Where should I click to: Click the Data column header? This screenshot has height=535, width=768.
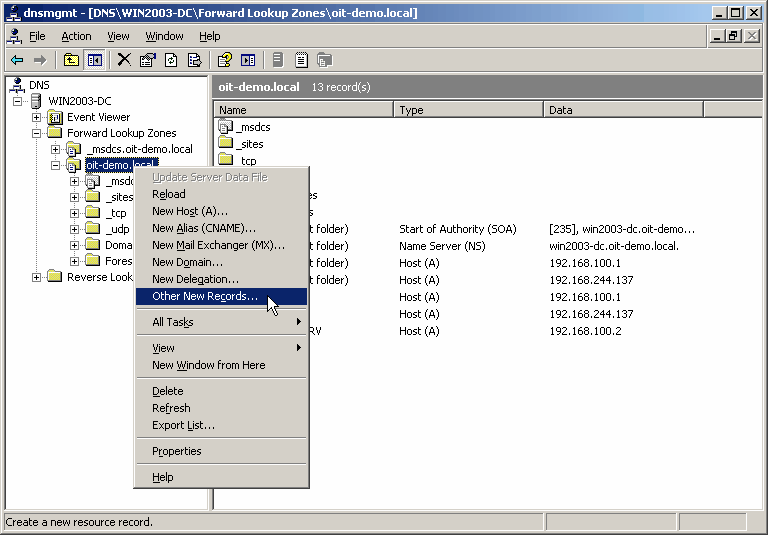(x=620, y=110)
